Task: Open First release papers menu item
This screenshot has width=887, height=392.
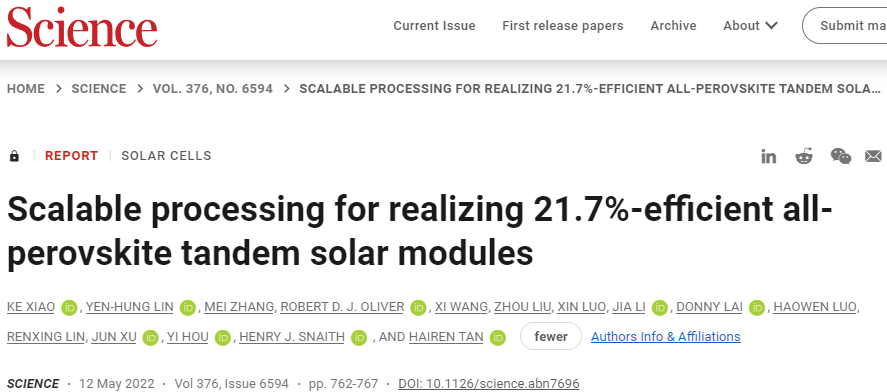Action: point(563,25)
